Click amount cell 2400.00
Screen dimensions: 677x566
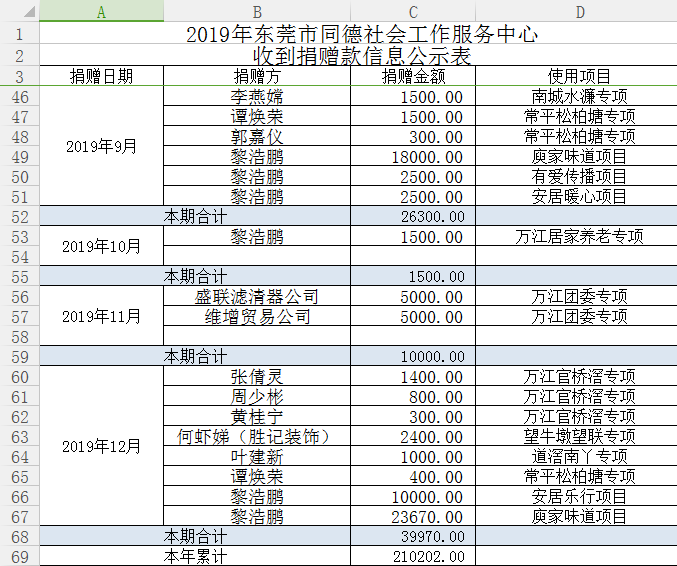(413, 436)
